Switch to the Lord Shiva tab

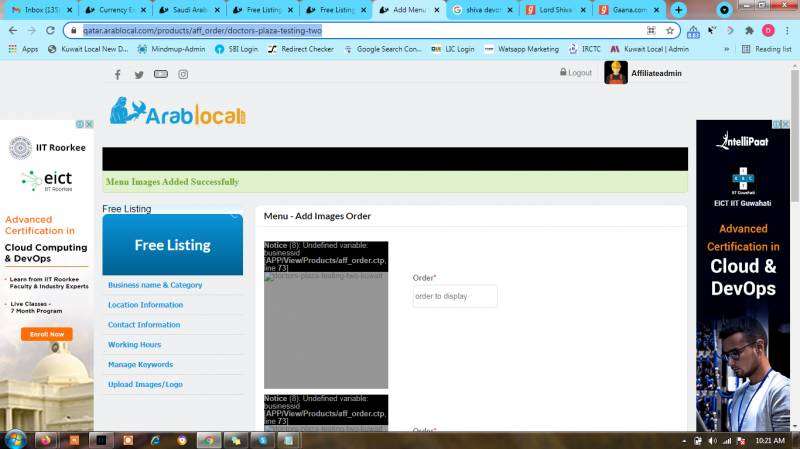click(555, 10)
